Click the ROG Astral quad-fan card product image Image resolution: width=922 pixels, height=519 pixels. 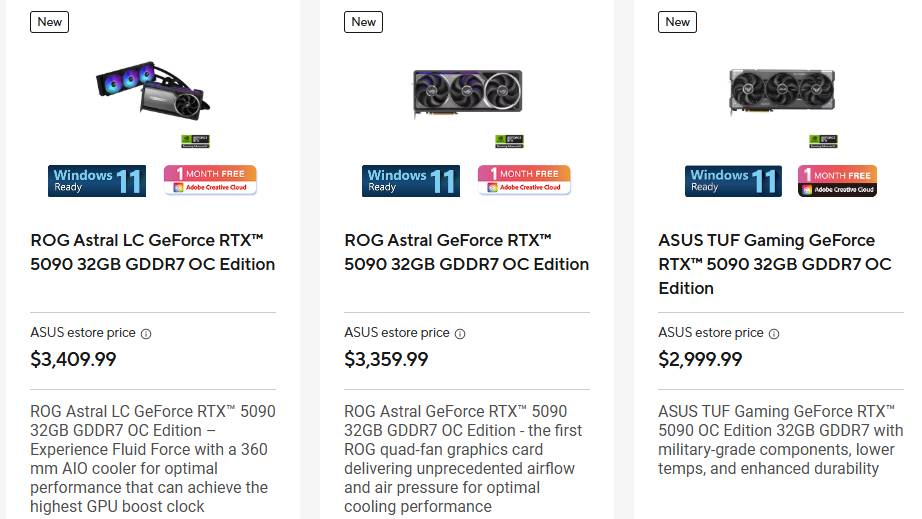[x=468, y=94]
